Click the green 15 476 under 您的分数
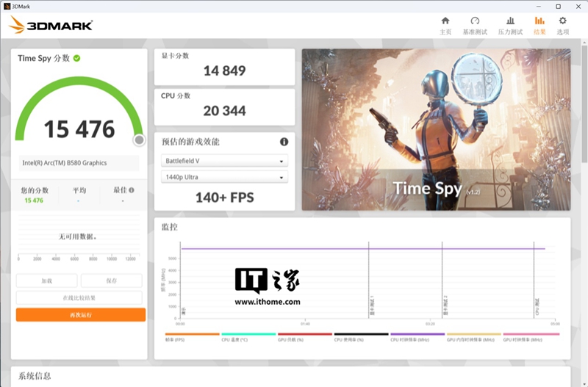 [34, 200]
